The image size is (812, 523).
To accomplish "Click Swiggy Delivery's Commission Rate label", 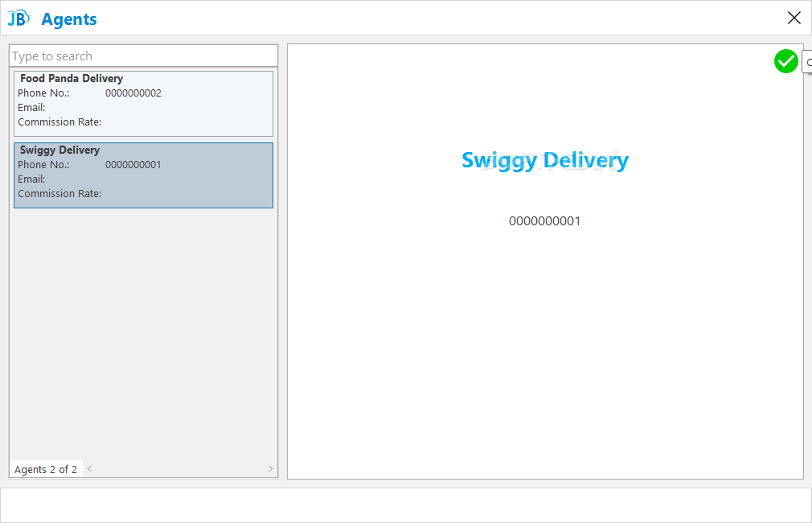I will point(59,193).
